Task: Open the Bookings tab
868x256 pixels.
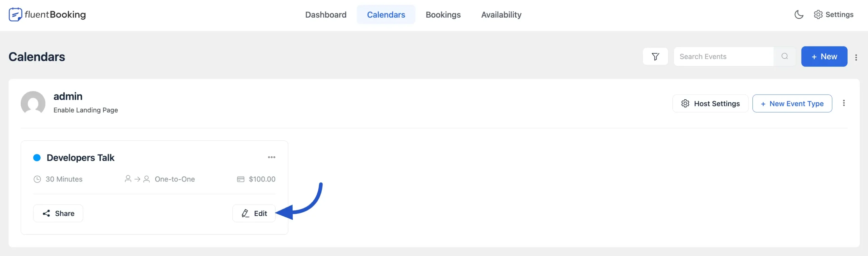Action: click(x=443, y=15)
